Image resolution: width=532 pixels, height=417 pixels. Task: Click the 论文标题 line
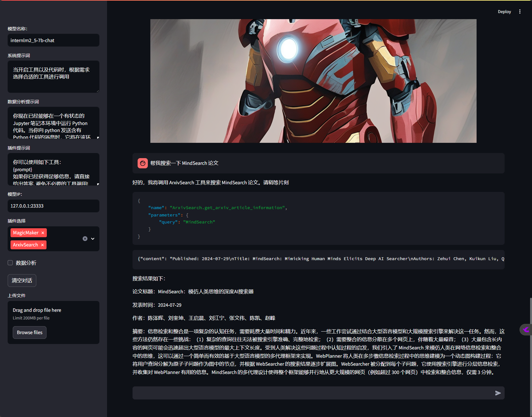(193, 292)
